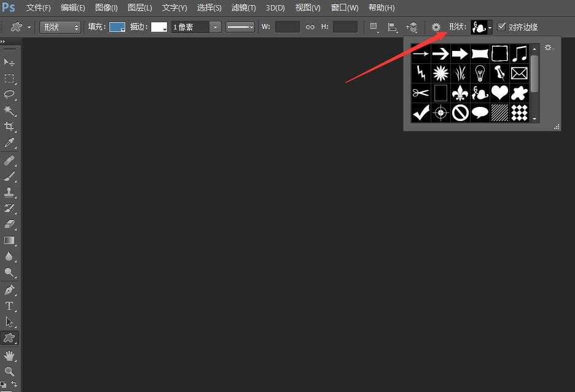575x392 pixels.
Task: Pick the pushpin shape
Action: pos(499,73)
